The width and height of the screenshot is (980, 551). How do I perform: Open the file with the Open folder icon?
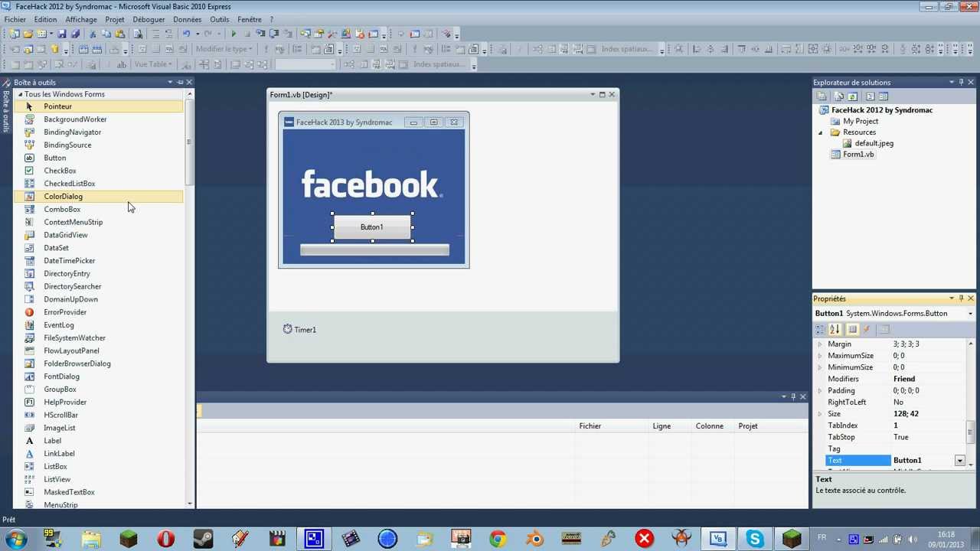[28, 34]
